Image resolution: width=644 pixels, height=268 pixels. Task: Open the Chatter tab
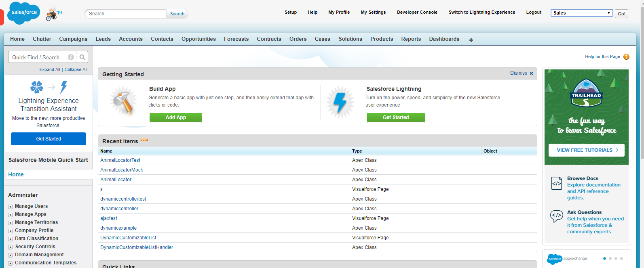[42, 39]
